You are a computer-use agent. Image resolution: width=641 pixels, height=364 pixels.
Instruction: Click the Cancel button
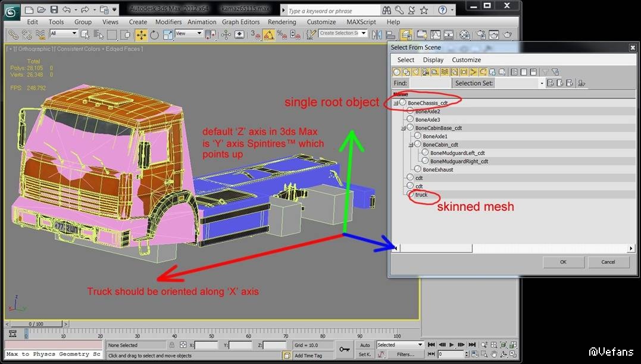pyautogui.click(x=608, y=262)
